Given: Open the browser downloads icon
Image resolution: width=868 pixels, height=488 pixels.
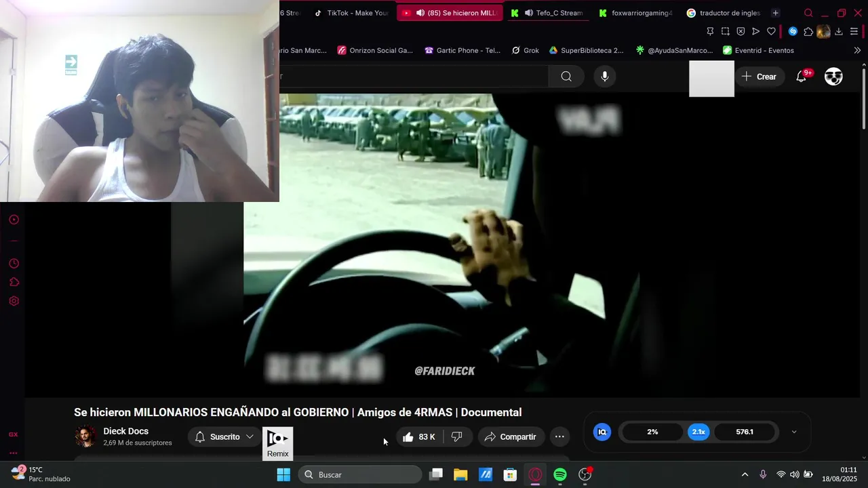Looking at the screenshot, I should click(839, 31).
